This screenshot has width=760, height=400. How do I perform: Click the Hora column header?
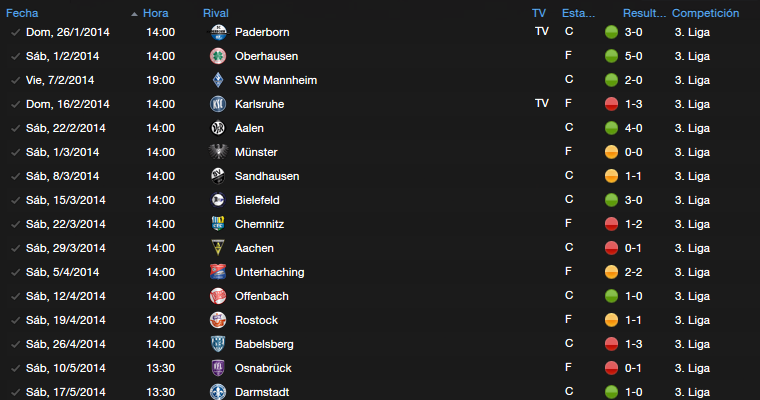(x=156, y=13)
